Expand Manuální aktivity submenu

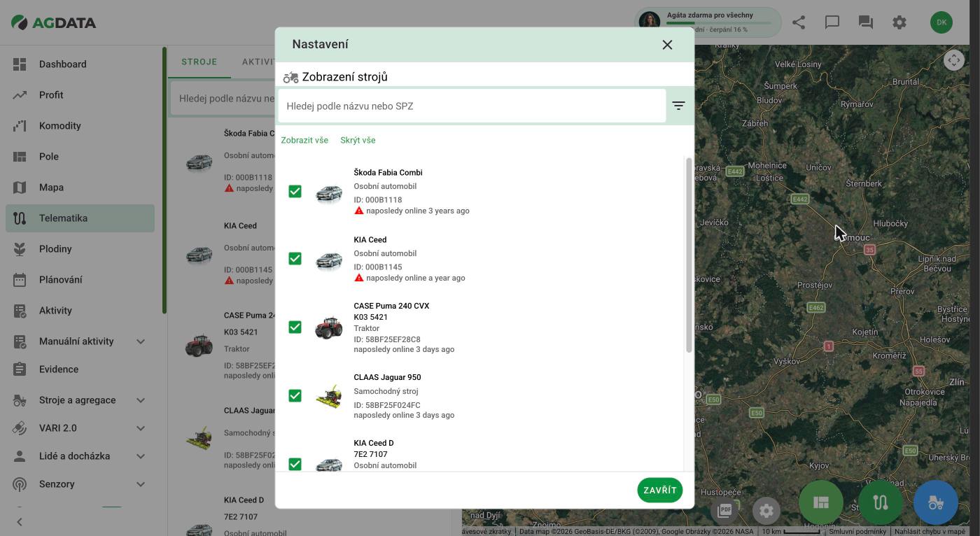141,341
